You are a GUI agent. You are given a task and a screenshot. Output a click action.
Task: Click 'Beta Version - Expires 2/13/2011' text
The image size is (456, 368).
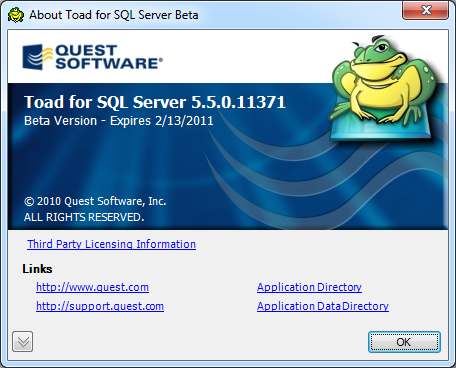(119, 121)
